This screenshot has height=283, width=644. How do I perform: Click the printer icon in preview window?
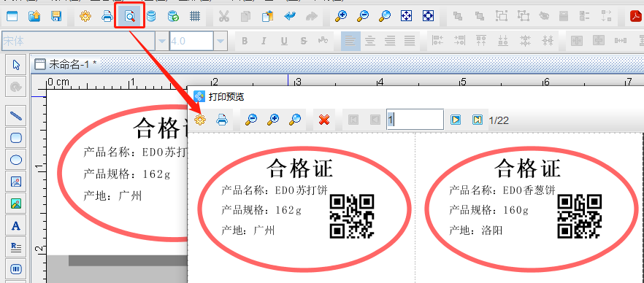click(x=222, y=120)
